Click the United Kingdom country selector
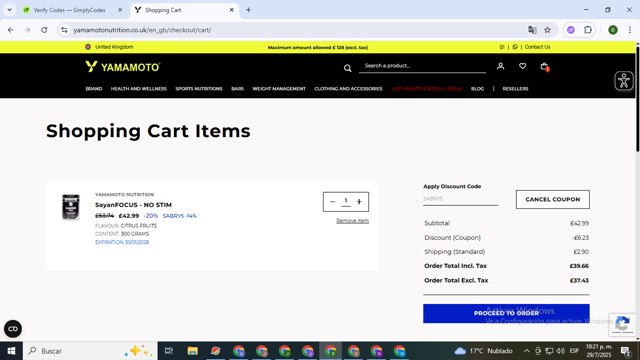This screenshot has height=360, width=640. pos(109,47)
